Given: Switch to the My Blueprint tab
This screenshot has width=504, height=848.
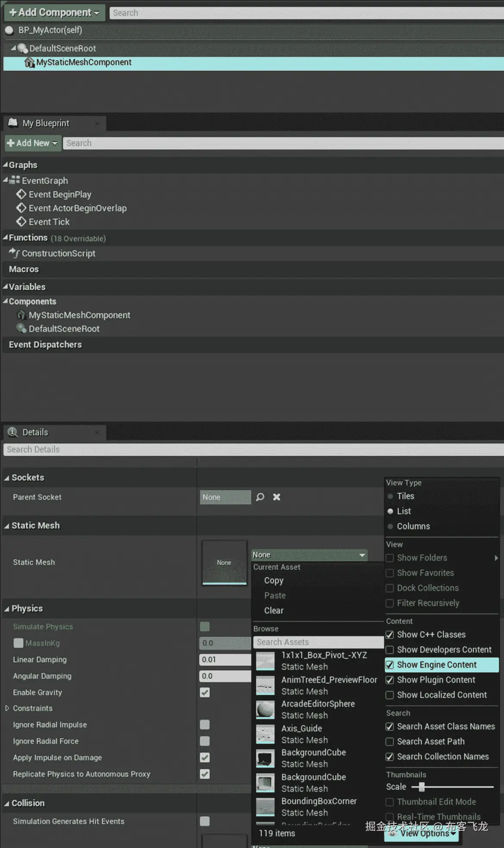Looking at the screenshot, I should pyautogui.click(x=54, y=123).
